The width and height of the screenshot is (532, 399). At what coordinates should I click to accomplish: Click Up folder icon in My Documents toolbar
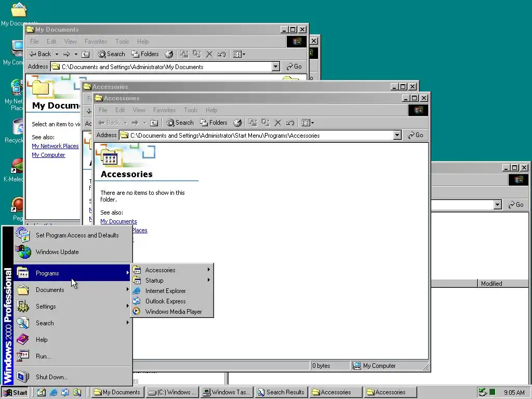(x=86, y=54)
